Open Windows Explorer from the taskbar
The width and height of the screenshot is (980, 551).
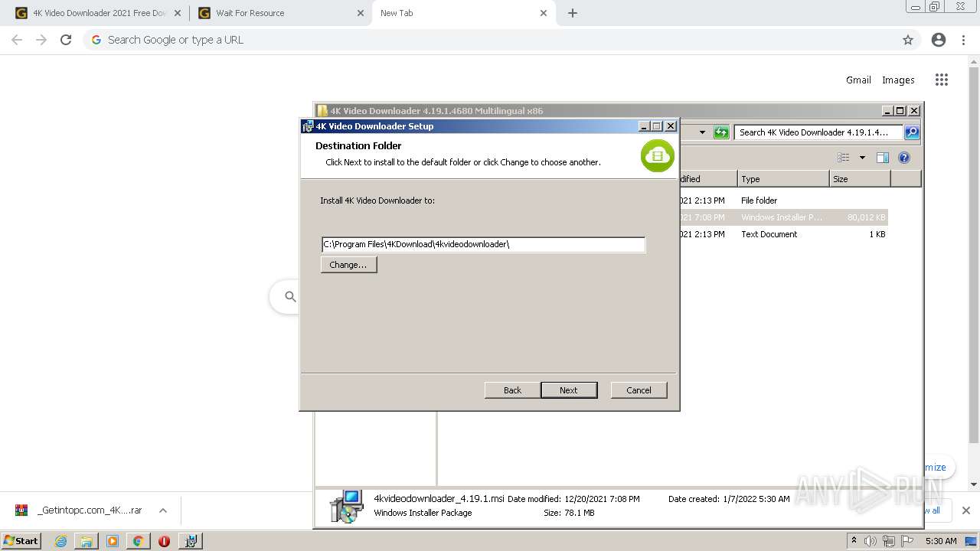[x=87, y=541]
